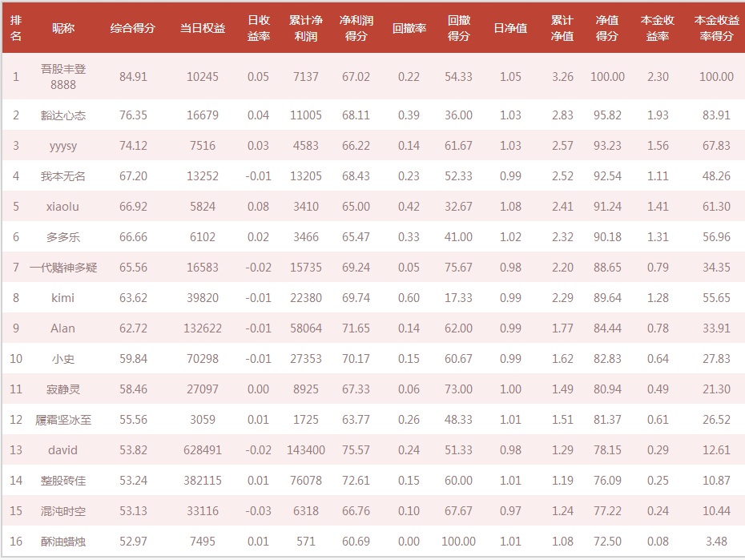Click cumulative net profit 27353
The width and height of the screenshot is (745, 560).
(306, 358)
